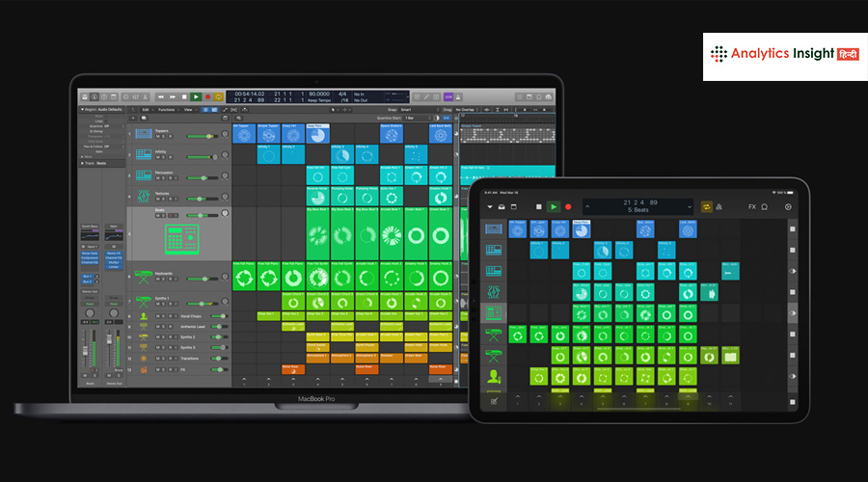The width and height of the screenshot is (868, 482).
Task: Open the headphone-shaped icon next to FX
Action: coord(765,207)
